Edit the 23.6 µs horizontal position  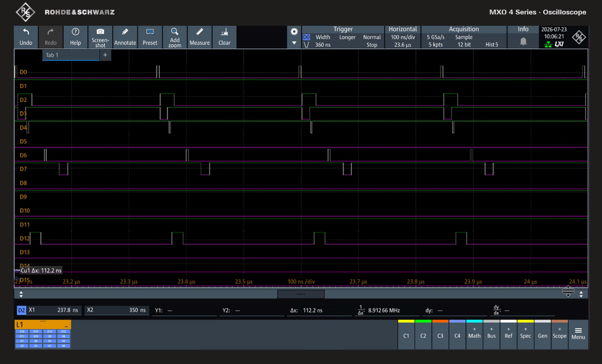[403, 45]
